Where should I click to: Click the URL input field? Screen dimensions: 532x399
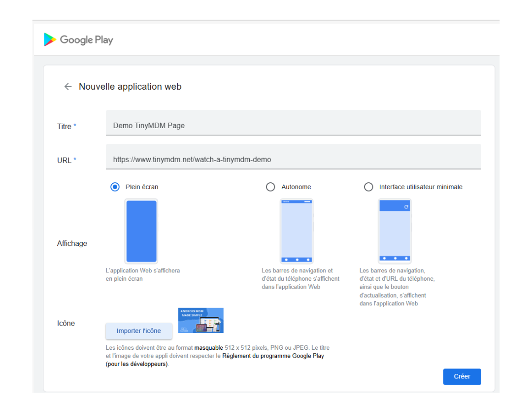click(x=294, y=157)
